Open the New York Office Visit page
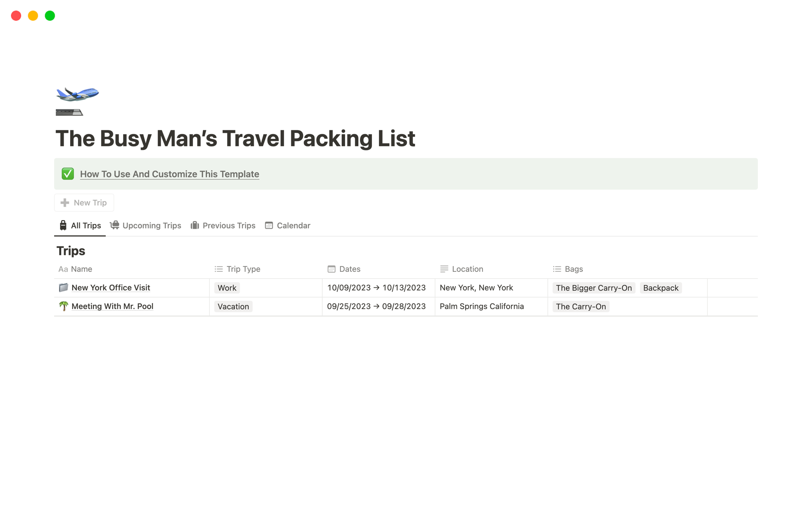 coord(110,287)
